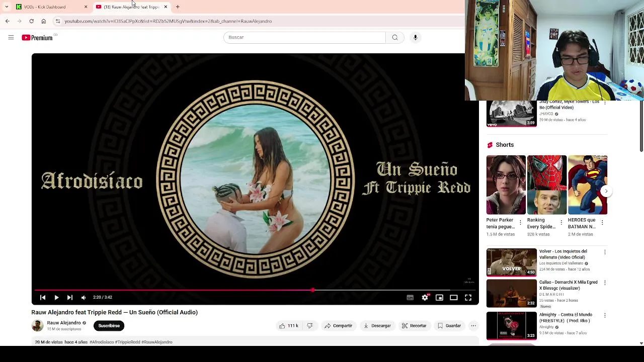Click the address bar URL
Viewport: 644px width, 362px height.
coord(168,21)
